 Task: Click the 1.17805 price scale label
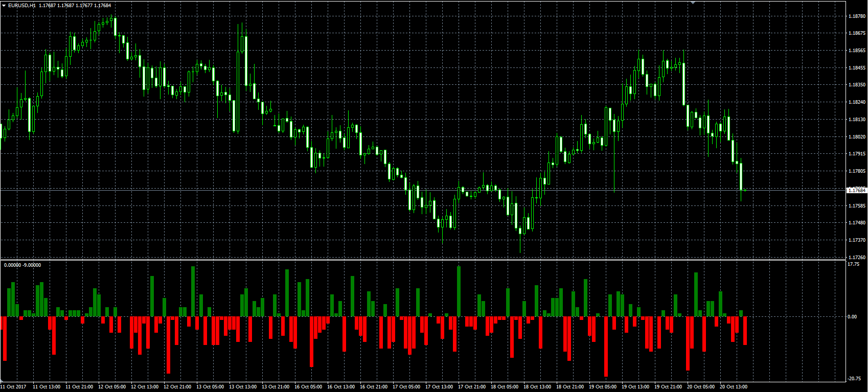857,171
